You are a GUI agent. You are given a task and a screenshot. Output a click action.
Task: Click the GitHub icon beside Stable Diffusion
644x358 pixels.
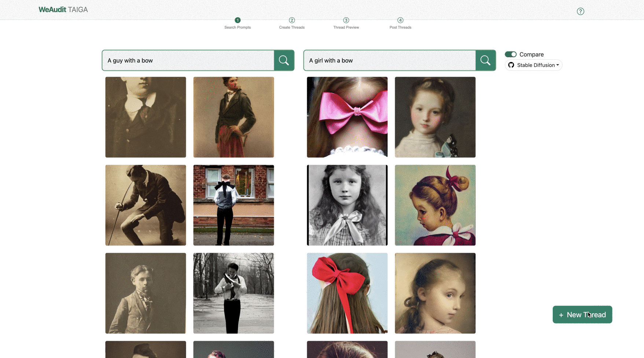point(511,65)
